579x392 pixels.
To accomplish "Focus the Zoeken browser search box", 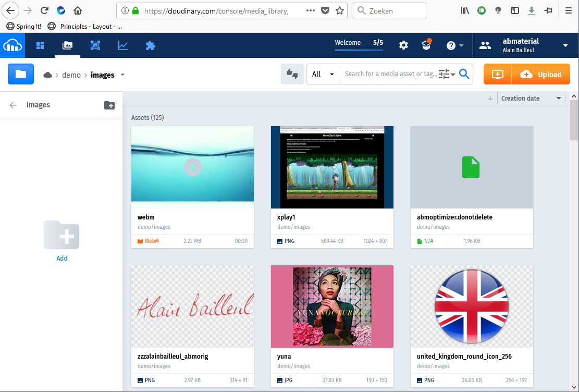I will point(390,11).
